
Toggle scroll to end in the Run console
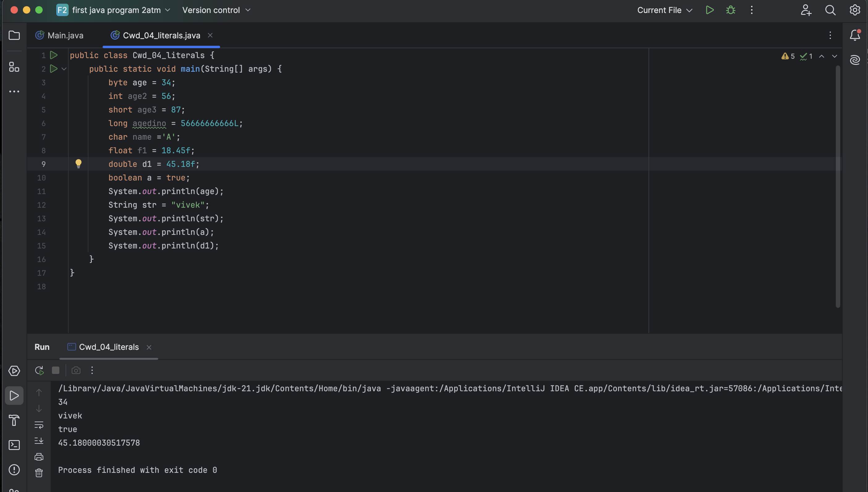39,440
